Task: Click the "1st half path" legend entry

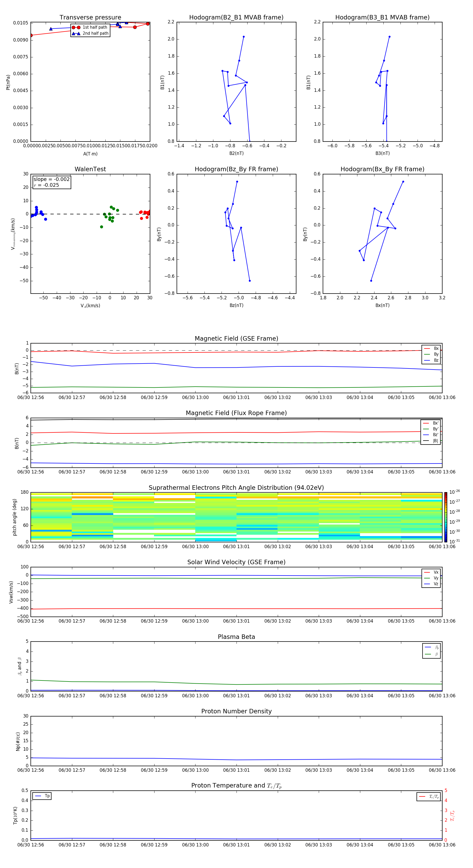Action: (x=90, y=27)
